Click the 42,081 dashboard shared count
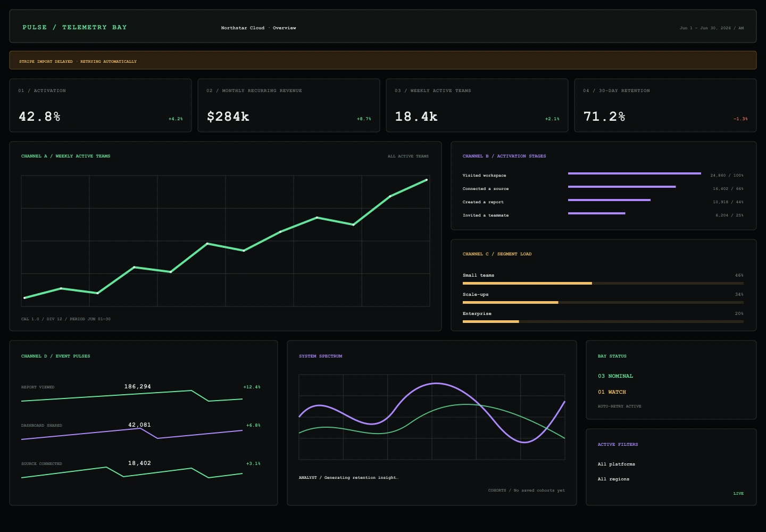Screen dimensions: 766x532 click(139, 425)
